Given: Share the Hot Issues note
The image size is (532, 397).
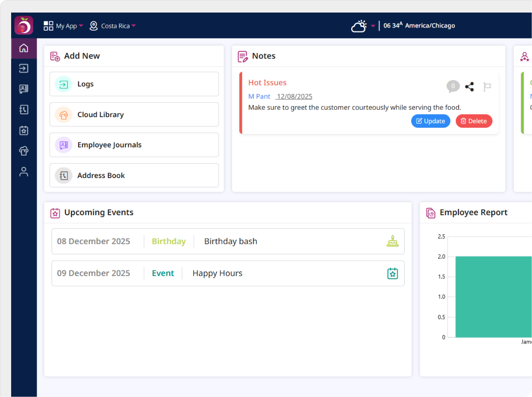Looking at the screenshot, I should point(469,86).
